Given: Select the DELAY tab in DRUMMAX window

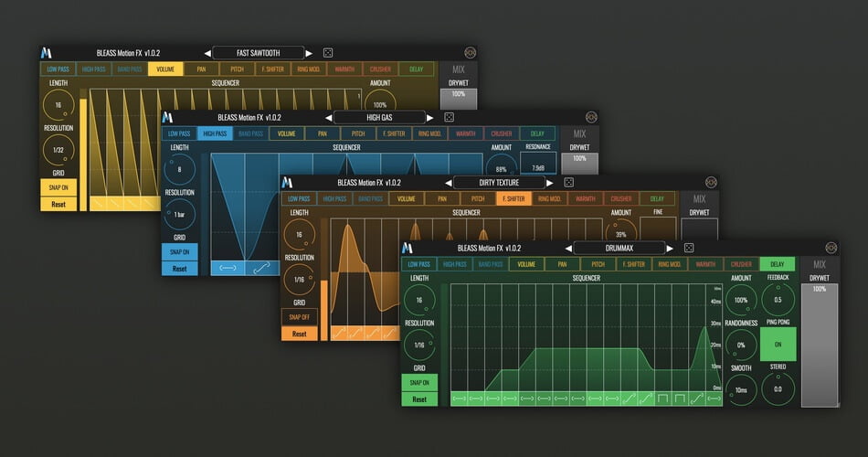Looking at the screenshot, I should (x=778, y=265).
